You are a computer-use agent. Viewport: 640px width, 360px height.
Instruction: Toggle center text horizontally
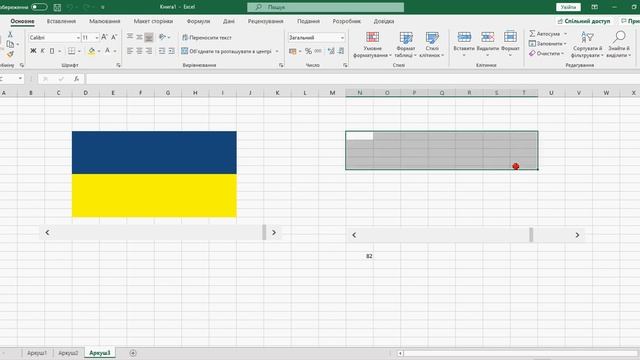(139, 51)
